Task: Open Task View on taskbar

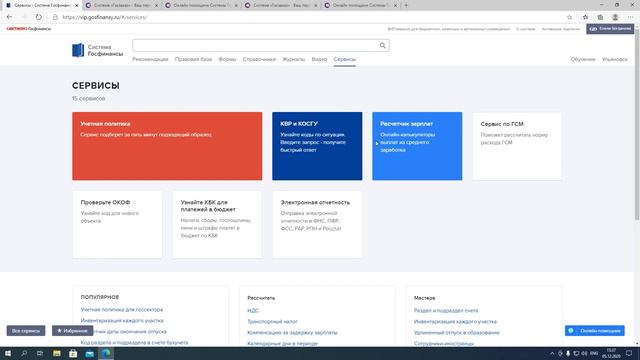Action: point(40,353)
